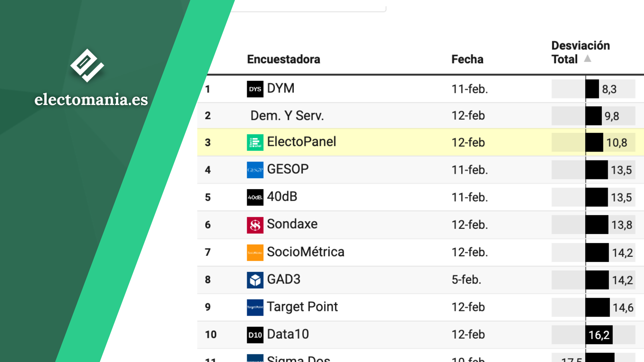Click the electomania.es logo emblem
Screen dimensions: 644x362
click(87, 66)
